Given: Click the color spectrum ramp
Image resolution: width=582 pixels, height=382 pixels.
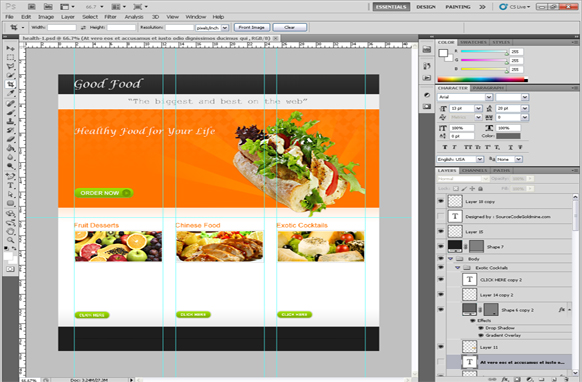Looking at the screenshot, I should (x=482, y=79).
